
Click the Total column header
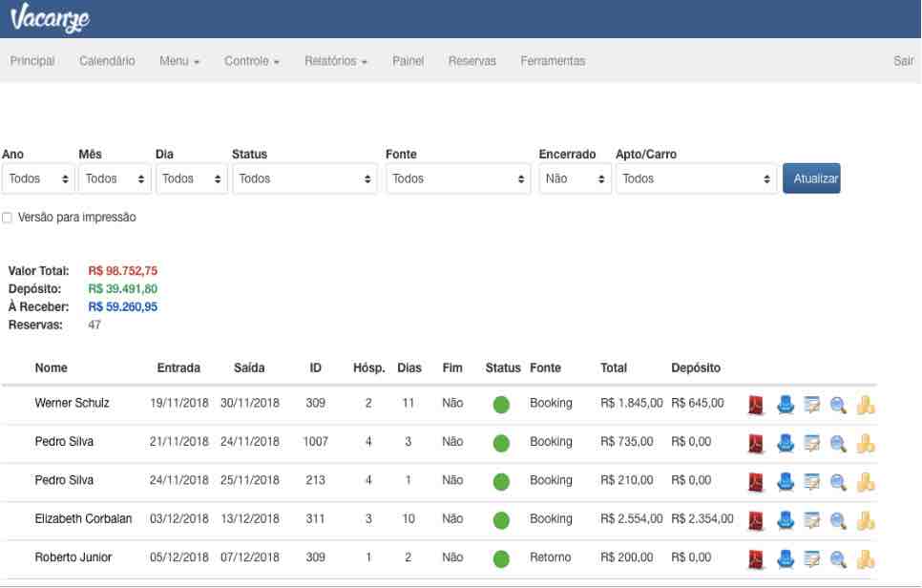click(x=614, y=368)
